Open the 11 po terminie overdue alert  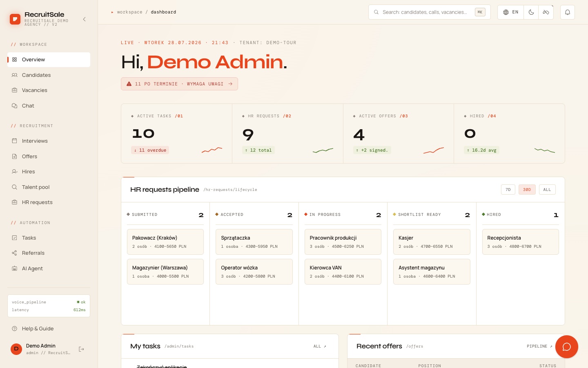tap(179, 84)
